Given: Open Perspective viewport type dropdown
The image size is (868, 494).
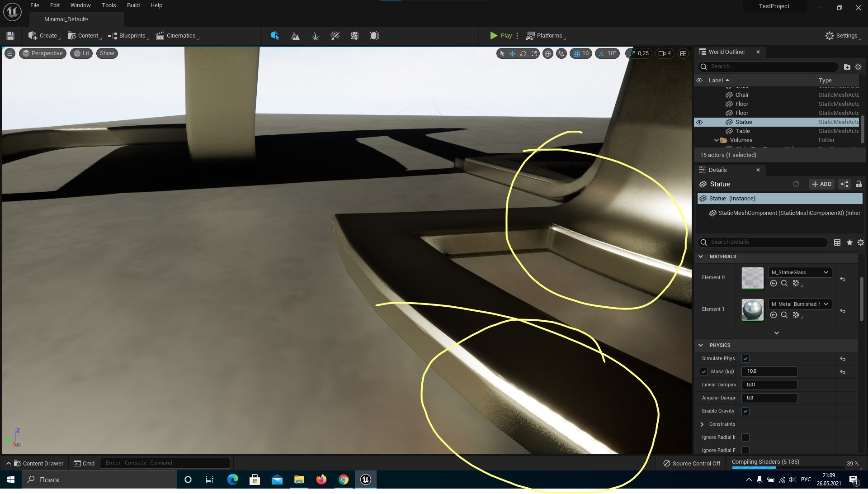Looking at the screenshot, I should pos(42,53).
